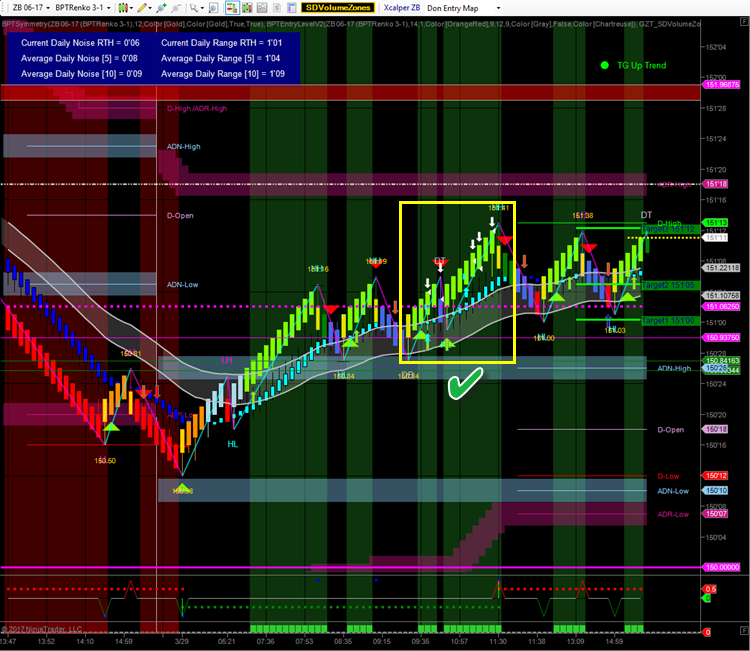Click the 07:36 time axis label
Viewport: 750px width, 651px height.
pyautogui.click(x=265, y=641)
